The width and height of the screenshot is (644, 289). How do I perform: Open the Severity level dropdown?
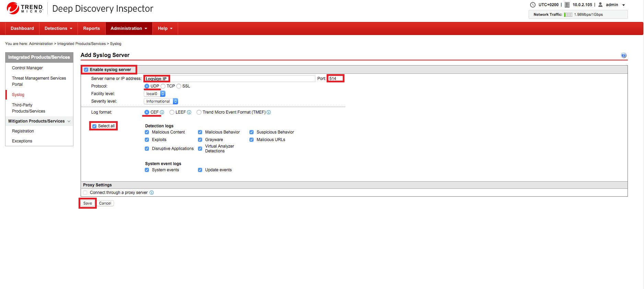coord(161,101)
